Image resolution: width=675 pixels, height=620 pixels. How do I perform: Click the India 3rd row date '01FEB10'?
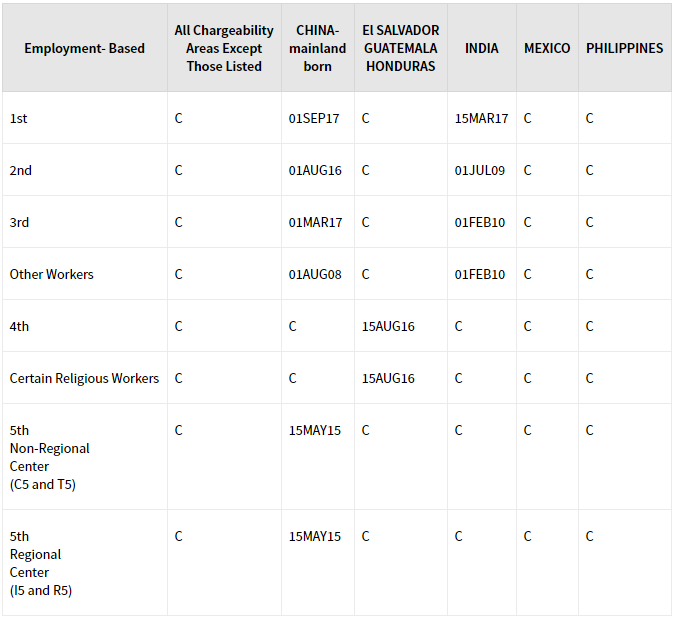click(480, 223)
